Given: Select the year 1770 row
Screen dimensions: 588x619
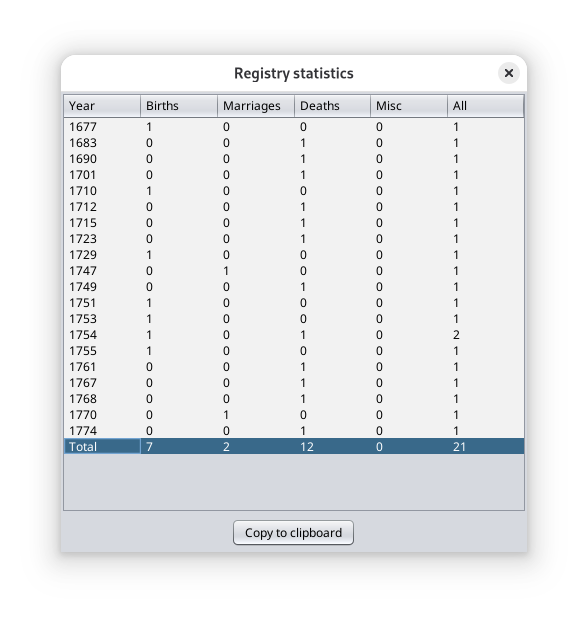Looking at the screenshot, I should point(294,415).
